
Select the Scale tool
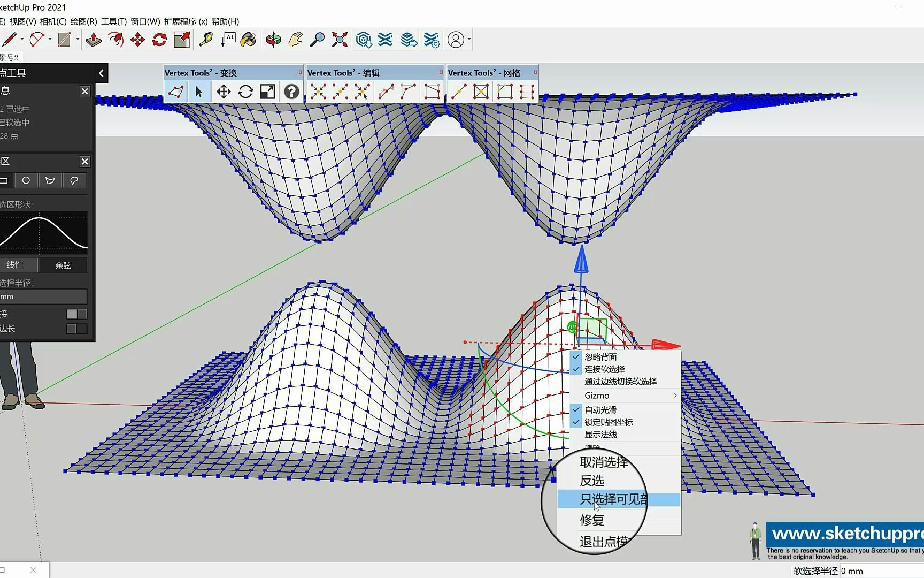182,40
